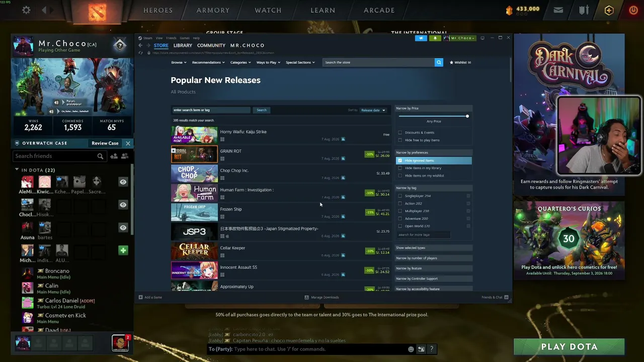Open the Dota armory banner icon in top bar
This screenshot has width=644, height=362.
click(x=584, y=10)
